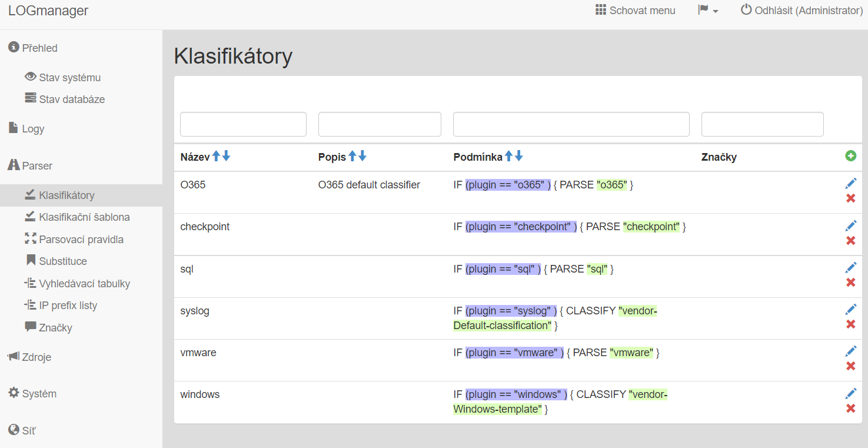Edit the syslog classifier
The width and height of the screenshot is (868, 448).
[x=850, y=310]
